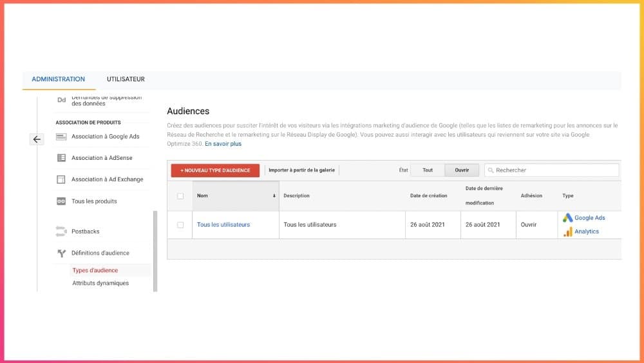644x363 pixels.
Task: Click + NOUVEAU TYPE D'AUDIENCE button
Action: pos(215,170)
